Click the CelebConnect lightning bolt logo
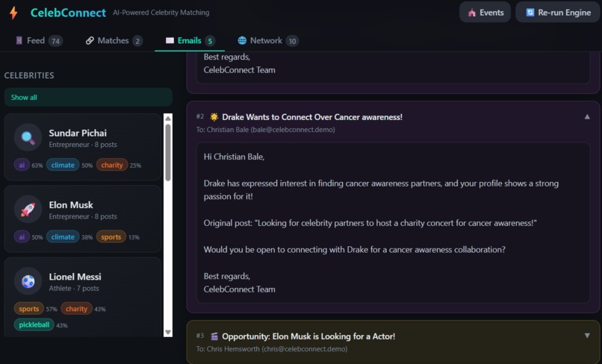Viewport: 602px width, 364px height. coord(14,13)
